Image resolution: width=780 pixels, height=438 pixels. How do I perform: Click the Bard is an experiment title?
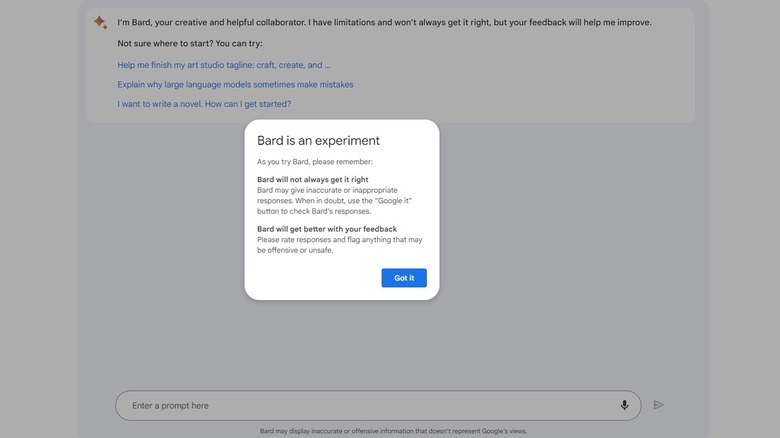(318, 141)
